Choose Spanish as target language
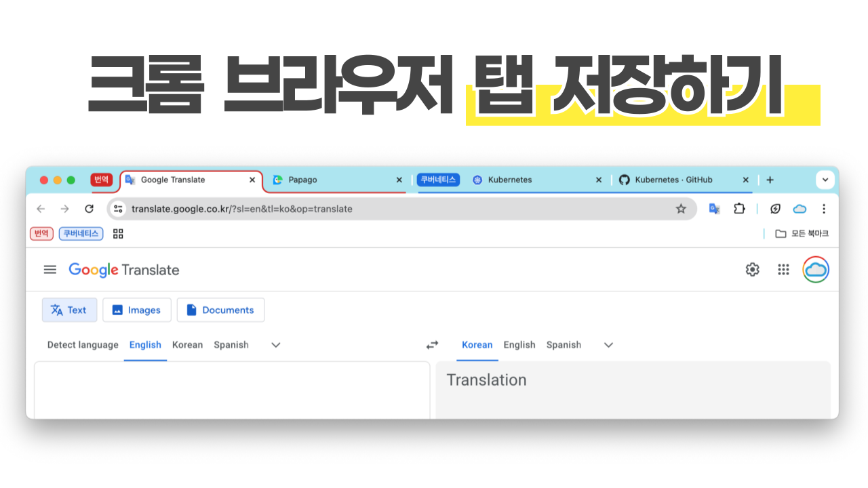 (564, 345)
